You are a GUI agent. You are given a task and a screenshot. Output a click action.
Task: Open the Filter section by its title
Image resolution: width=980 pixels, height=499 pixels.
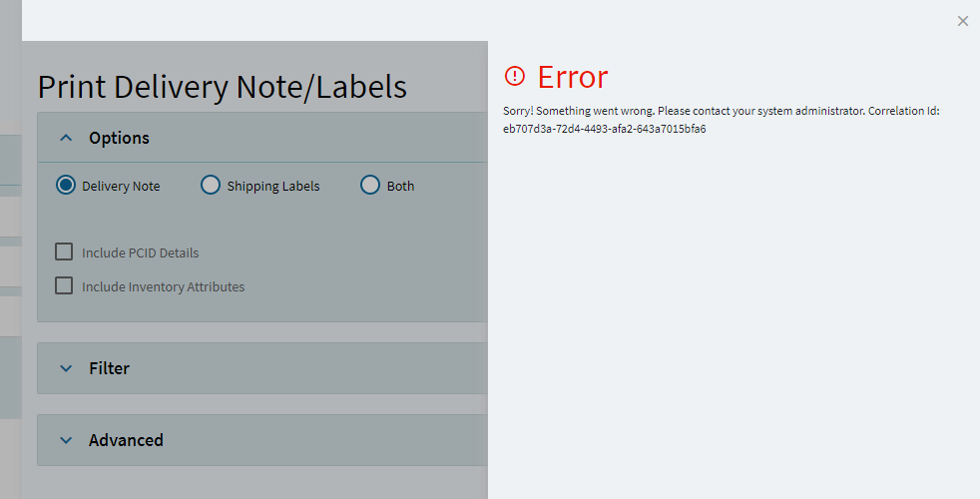109,368
